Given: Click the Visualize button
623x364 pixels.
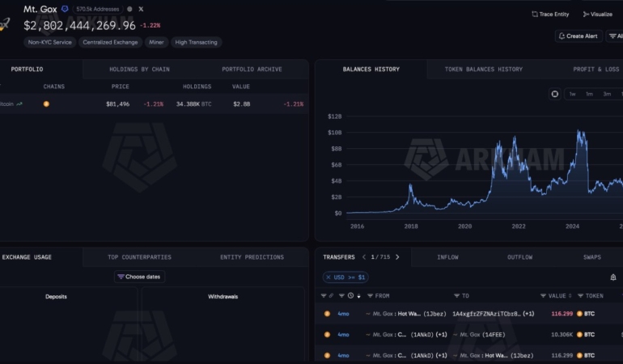Looking at the screenshot, I should click(x=598, y=15).
